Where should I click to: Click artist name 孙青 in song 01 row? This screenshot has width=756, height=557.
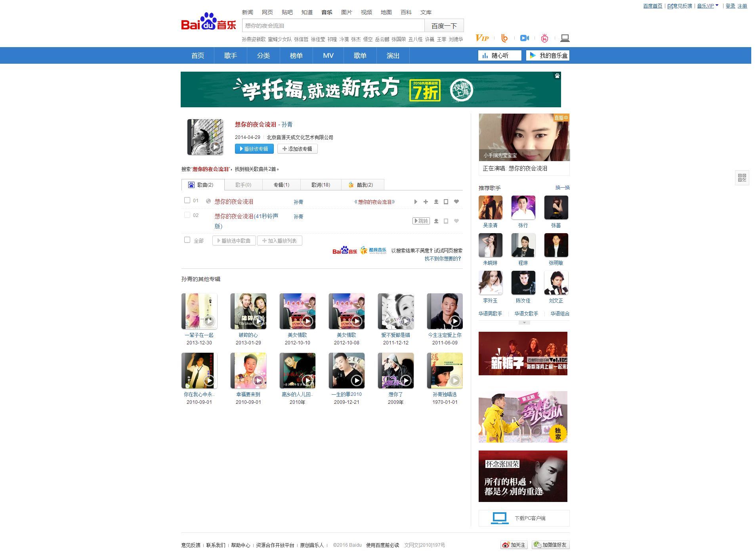point(298,202)
